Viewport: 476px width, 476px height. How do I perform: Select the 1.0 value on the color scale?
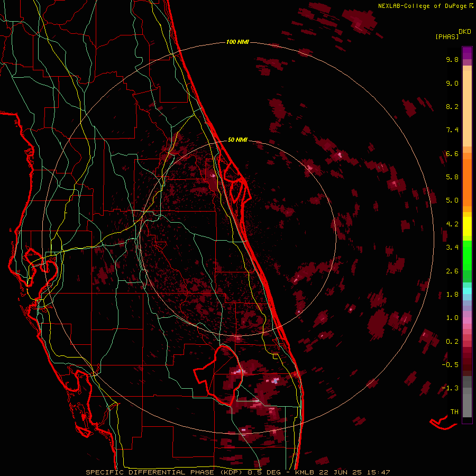point(452,318)
